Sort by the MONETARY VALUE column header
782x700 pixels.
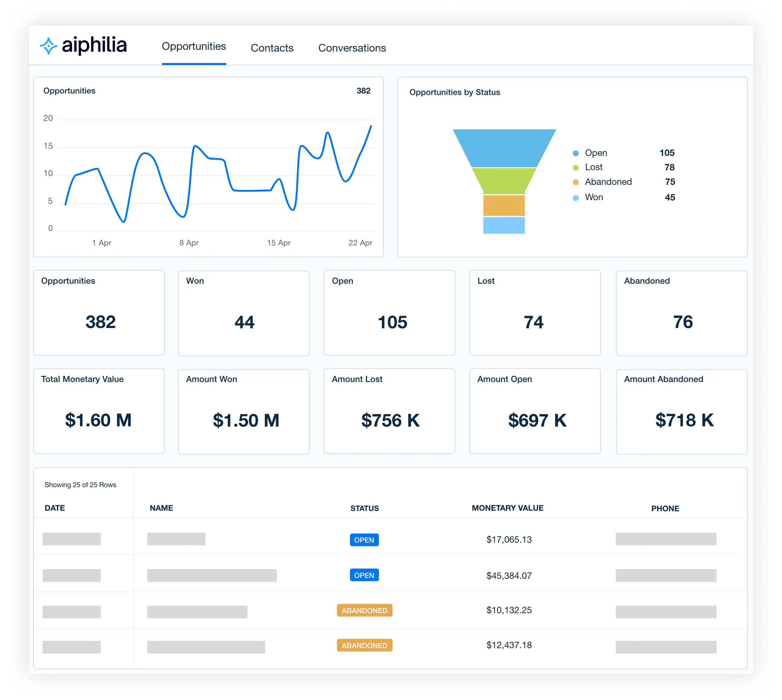pos(507,508)
